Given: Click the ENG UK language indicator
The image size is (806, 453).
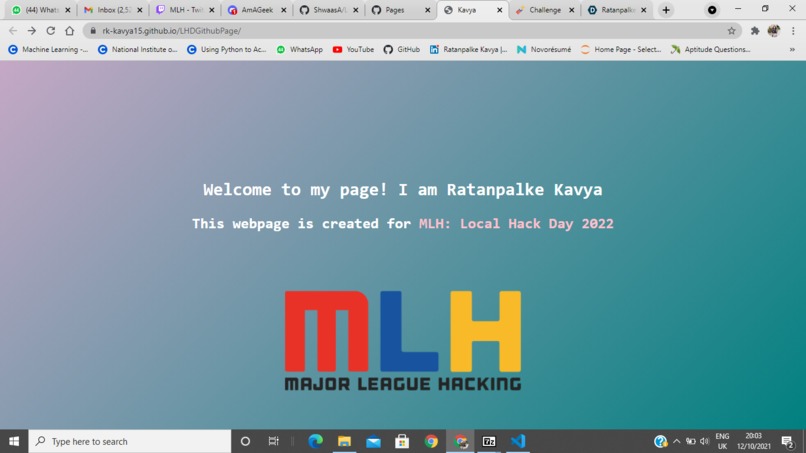Looking at the screenshot, I should (x=722, y=441).
